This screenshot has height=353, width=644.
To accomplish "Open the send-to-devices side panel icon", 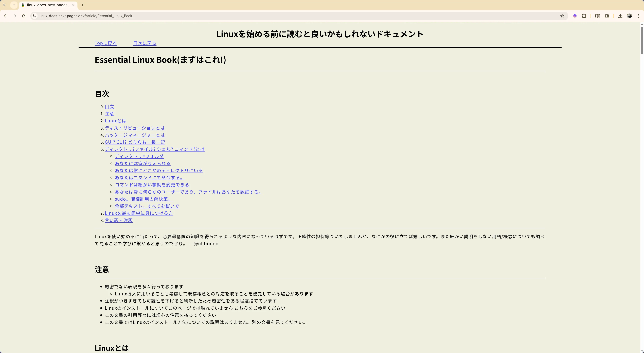I will (607, 15).
